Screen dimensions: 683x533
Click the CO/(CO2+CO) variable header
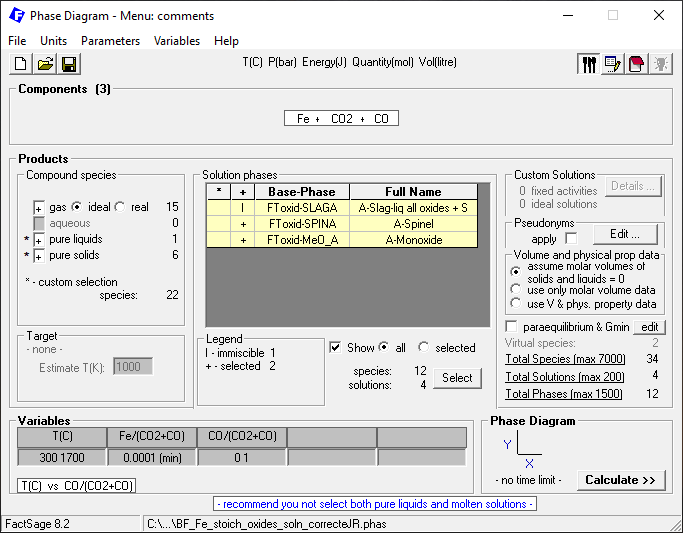tap(242, 437)
